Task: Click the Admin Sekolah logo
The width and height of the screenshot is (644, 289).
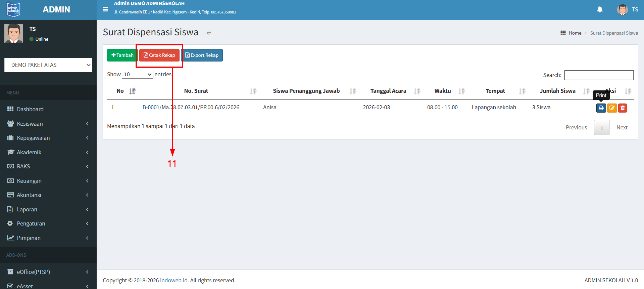Action: coord(14,10)
